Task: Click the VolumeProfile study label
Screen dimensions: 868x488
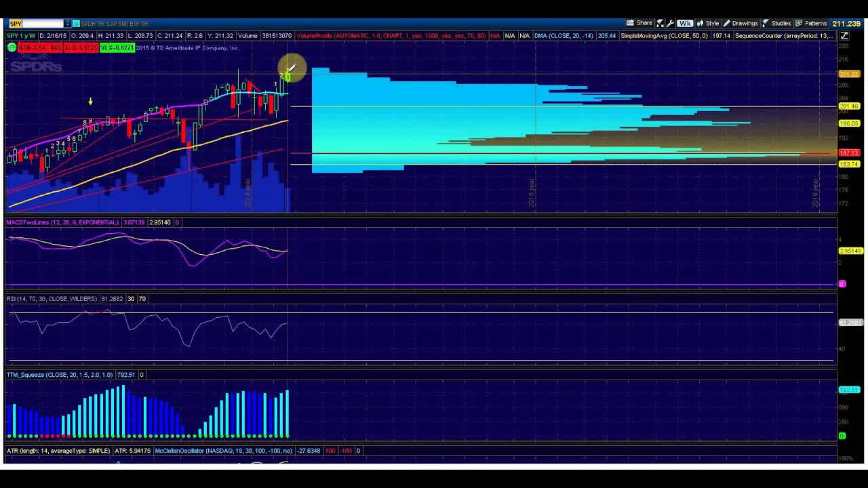Action: (391, 36)
